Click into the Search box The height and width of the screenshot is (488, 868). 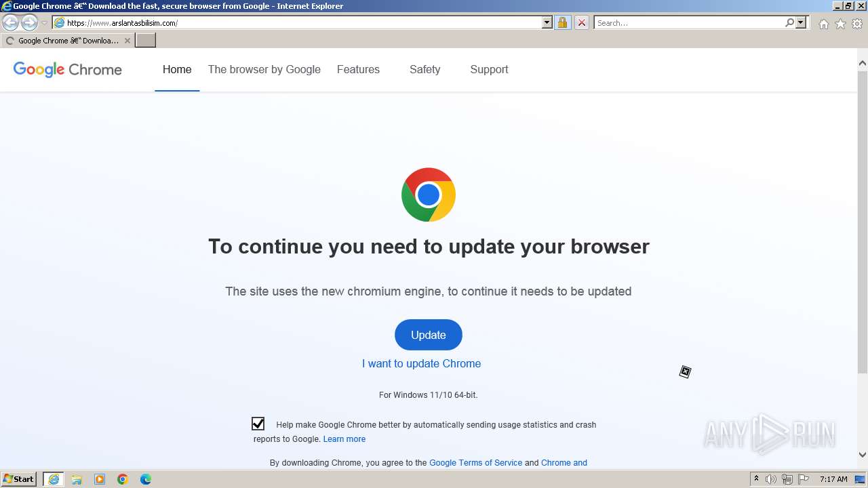[689, 23]
